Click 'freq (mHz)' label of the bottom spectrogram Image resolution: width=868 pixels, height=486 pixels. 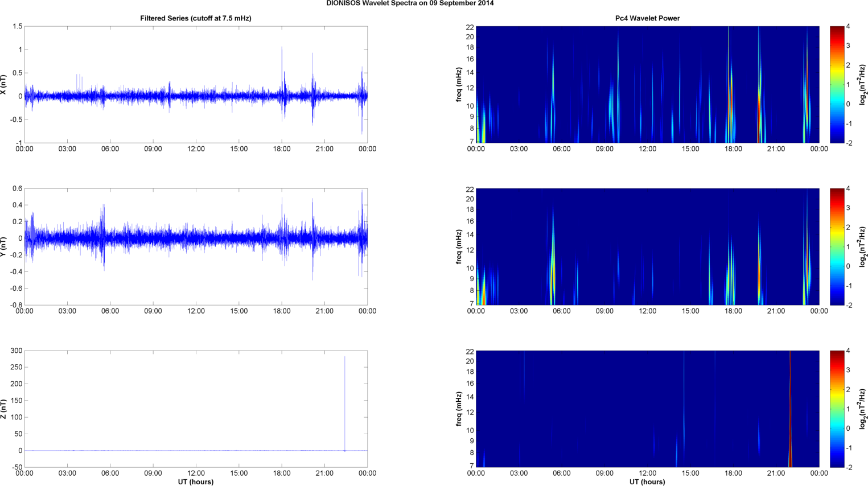coord(459,409)
